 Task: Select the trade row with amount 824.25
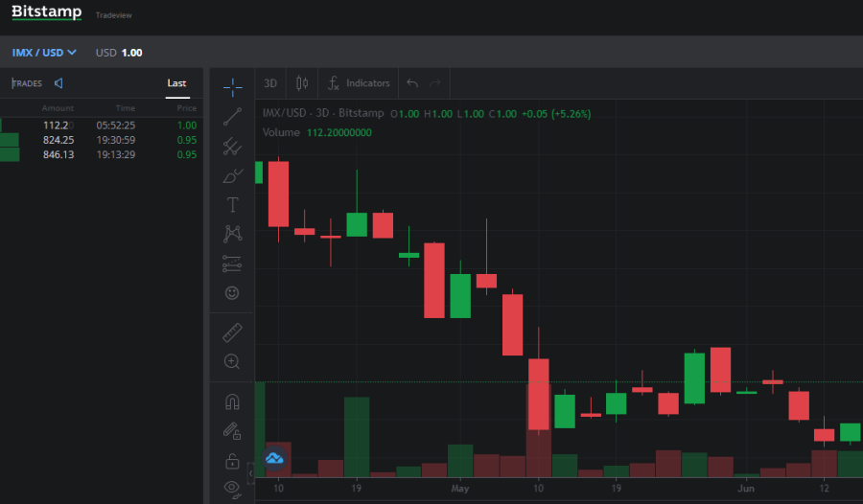point(102,140)
